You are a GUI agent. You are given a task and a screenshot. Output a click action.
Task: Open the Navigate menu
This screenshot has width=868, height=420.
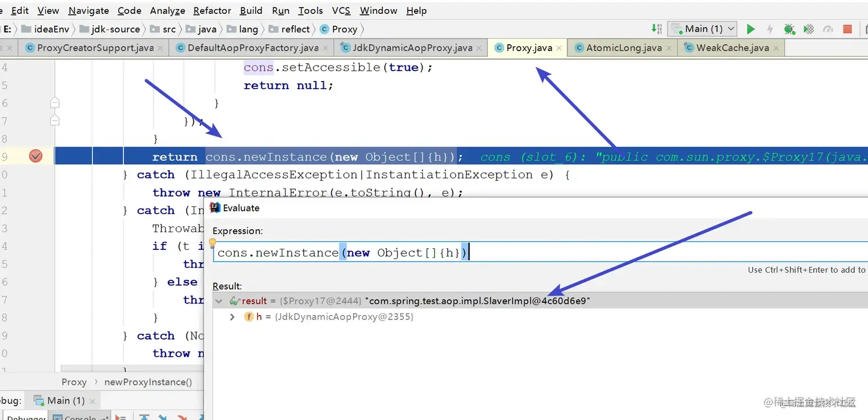[88, 10]
